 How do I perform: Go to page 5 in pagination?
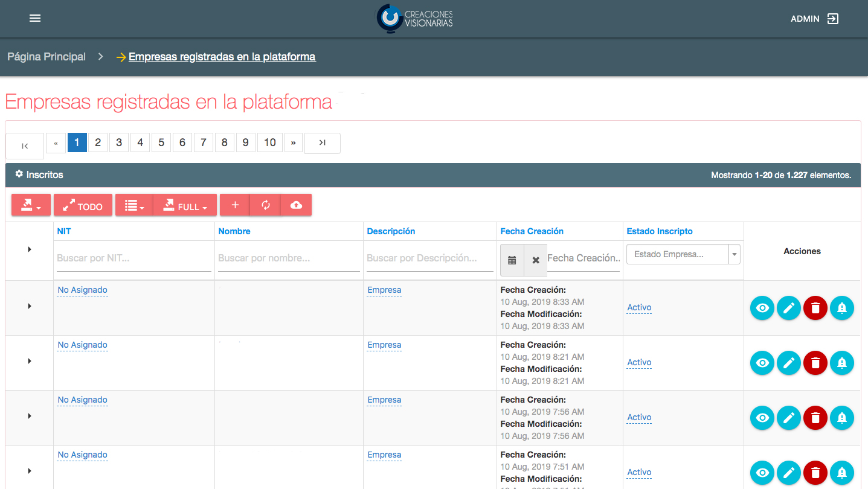coord(161,142)
